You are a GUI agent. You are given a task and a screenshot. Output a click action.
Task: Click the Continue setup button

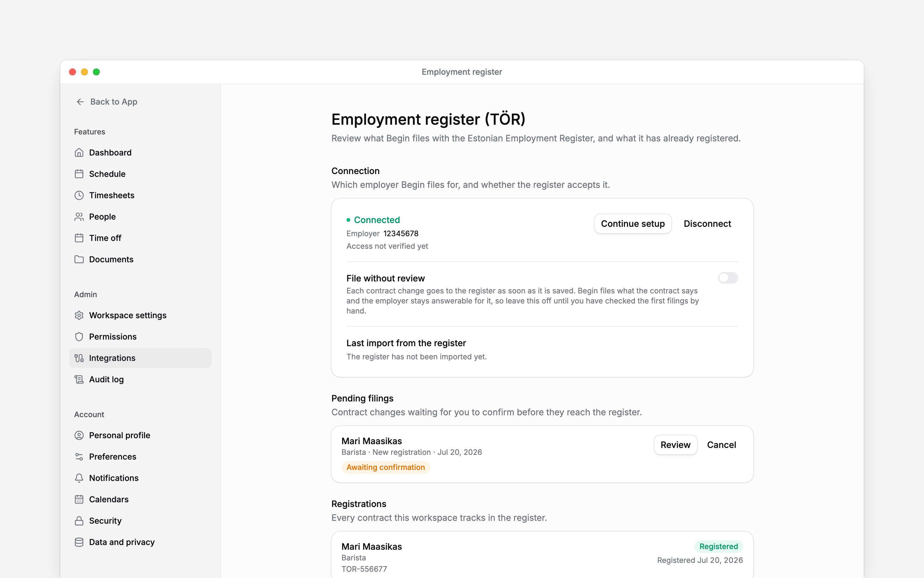(x=633, y=224)
